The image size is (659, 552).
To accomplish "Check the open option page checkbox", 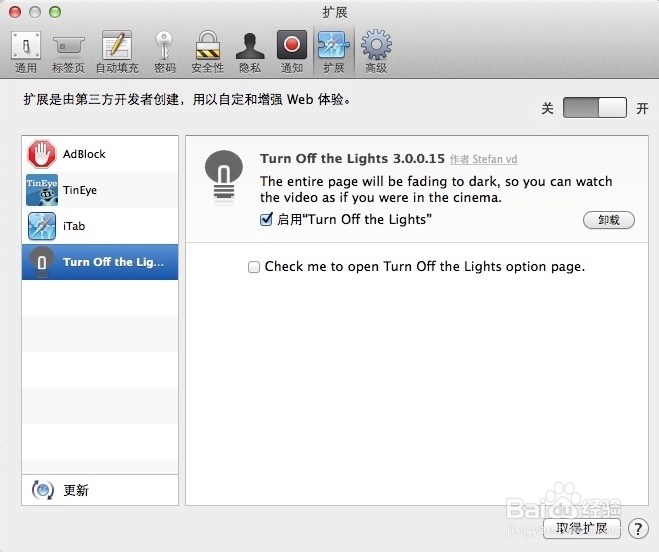I will [x=254, y=267].
